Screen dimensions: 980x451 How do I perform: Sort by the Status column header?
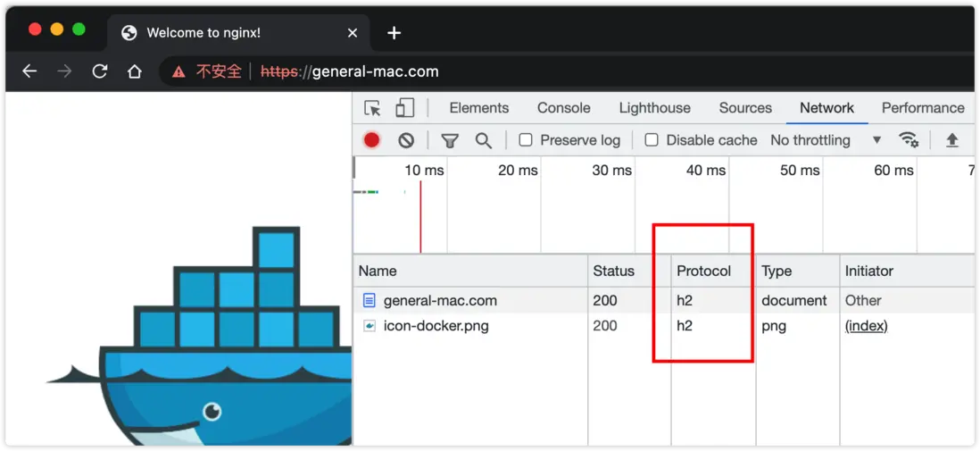point(629,271)
